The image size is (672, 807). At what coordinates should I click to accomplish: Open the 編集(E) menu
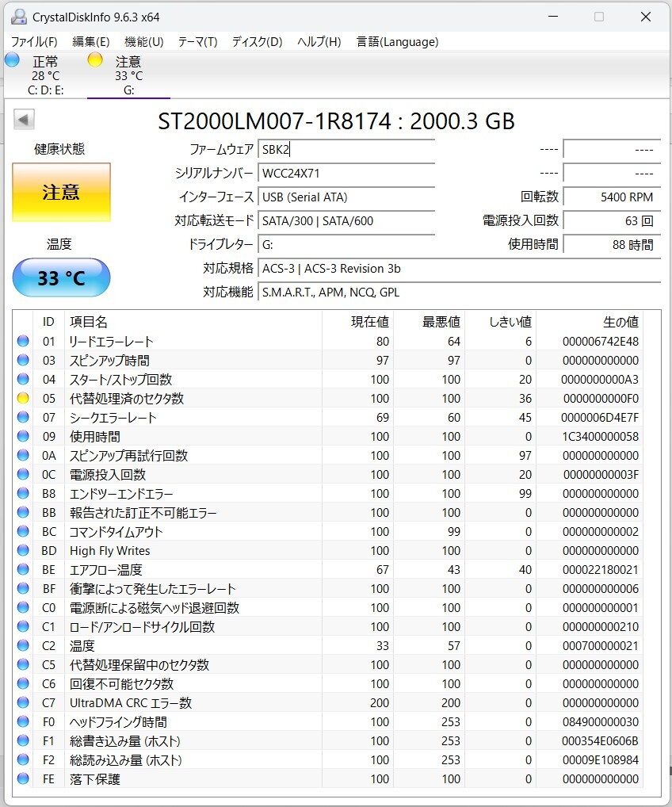pos(90,42)
